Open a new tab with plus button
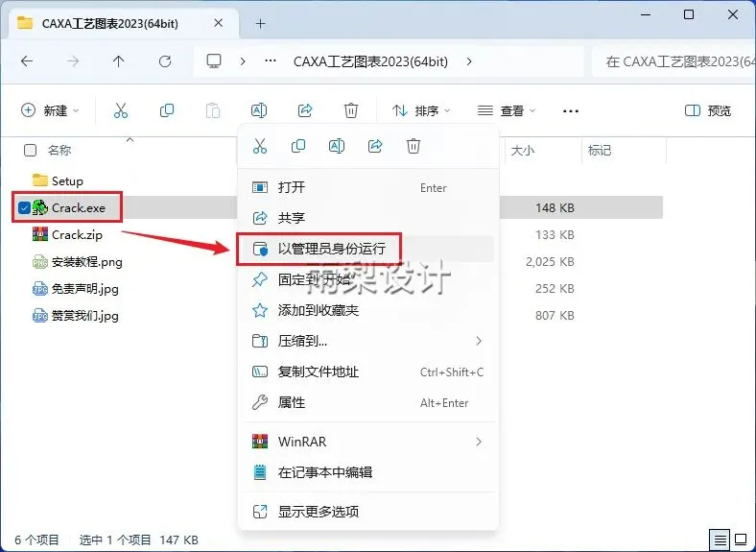 [260, 24]
